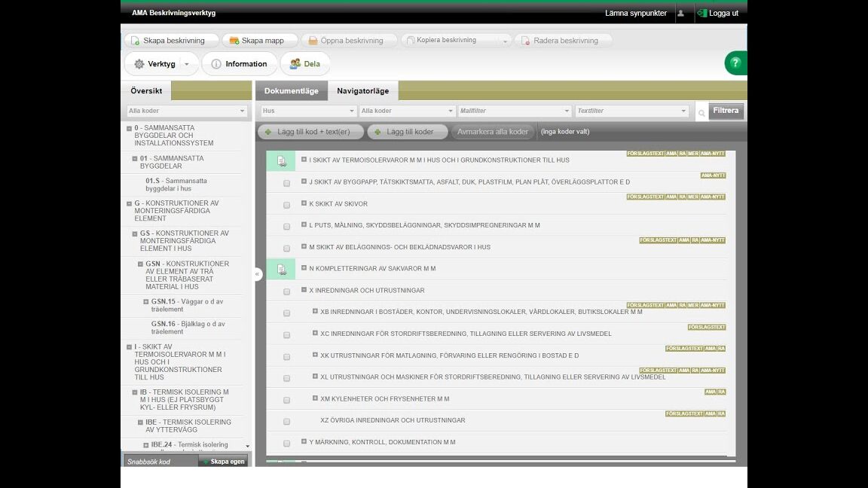This screenshot has width=868, height=488.
Task: Click the Logga ut door icon
Action: pos(702,13)
